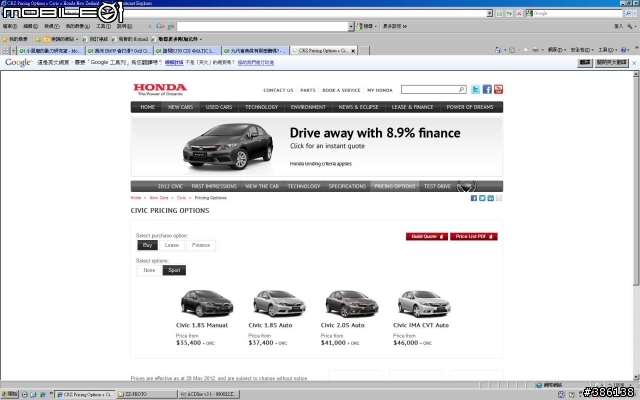
Task: Click MY HONDA link
Action: [x=380, y=90]
